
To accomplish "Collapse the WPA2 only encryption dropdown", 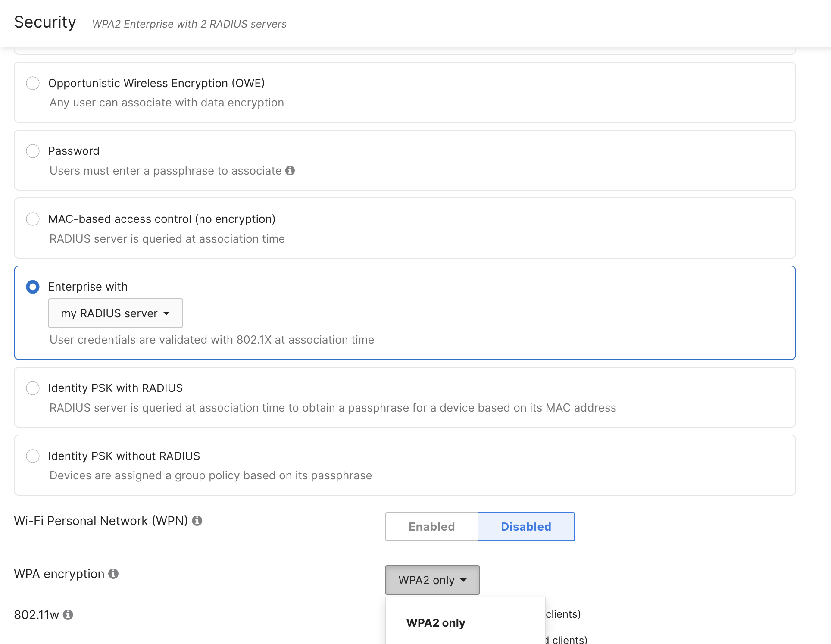I will (x=432, y=580).
